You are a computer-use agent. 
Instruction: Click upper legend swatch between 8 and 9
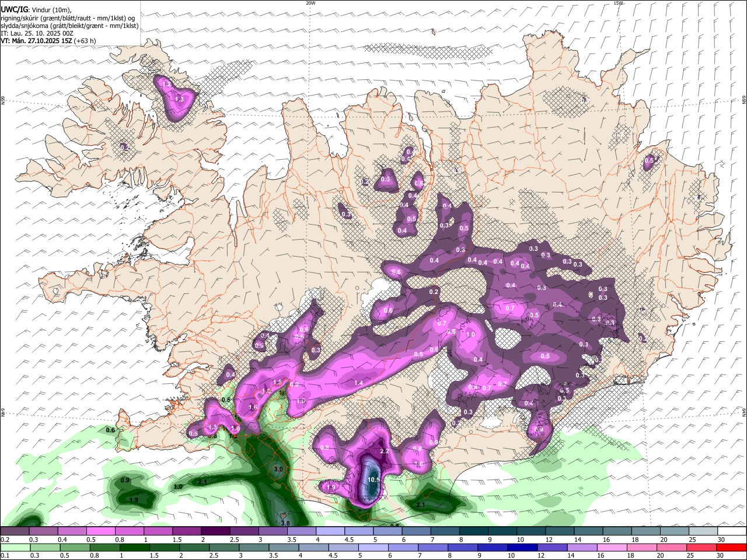pyautogui.click(x=474, y=531)
